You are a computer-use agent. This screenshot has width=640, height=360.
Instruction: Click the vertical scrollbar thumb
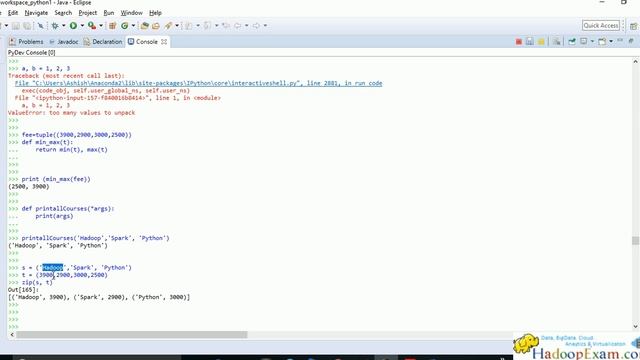click(x=635, y=240)
